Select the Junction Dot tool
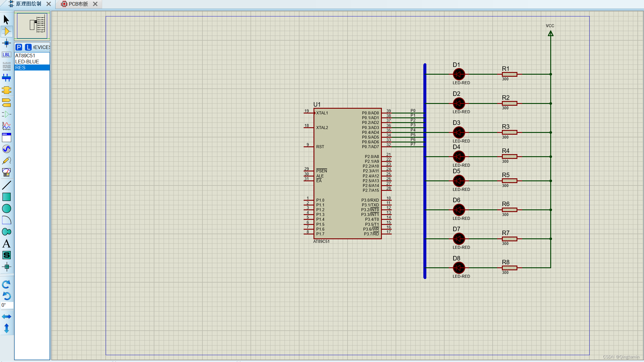 [x=6, y=43]
